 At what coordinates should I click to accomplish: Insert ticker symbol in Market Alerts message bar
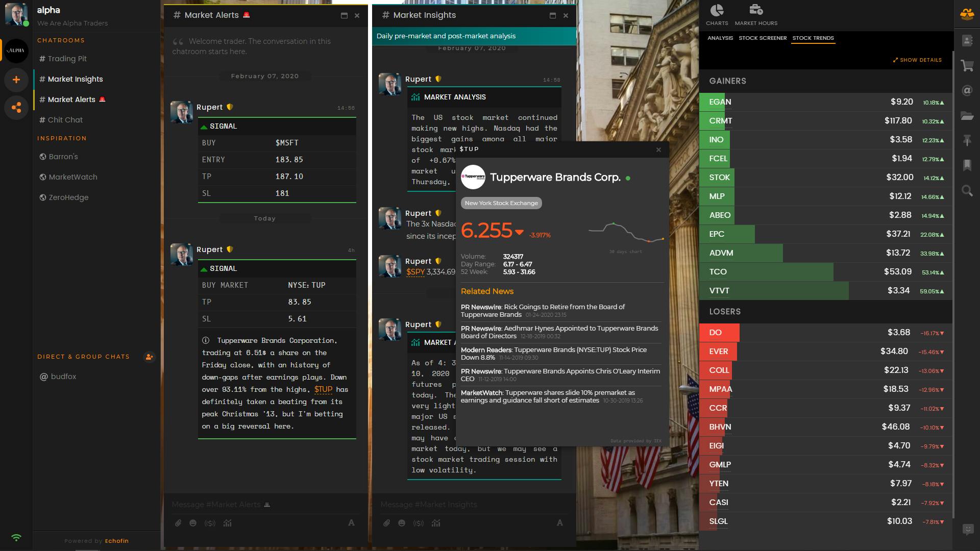coord(210,523)
